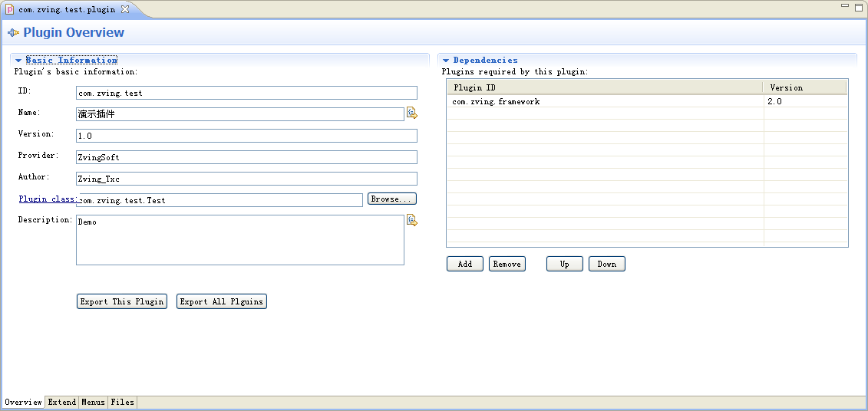The width and height of the screenshot is (868, 411).
Task: Collapse the Basic Information section
Action: click(18, 60)
